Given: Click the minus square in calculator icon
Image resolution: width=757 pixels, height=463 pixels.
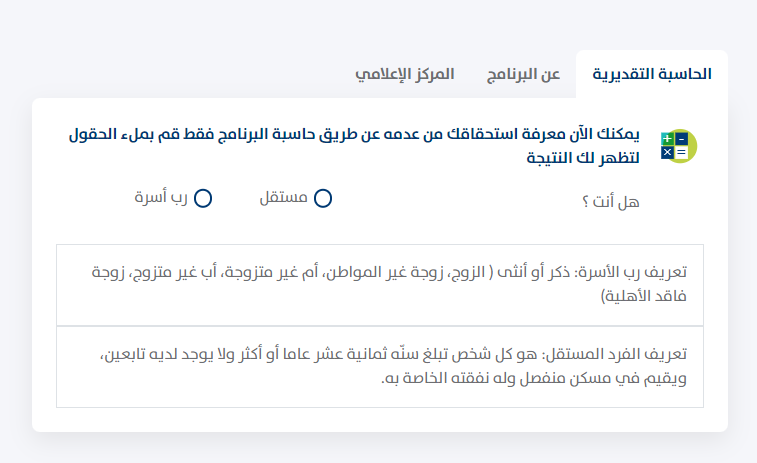Looking at the screenshot, I should point(681,139).
